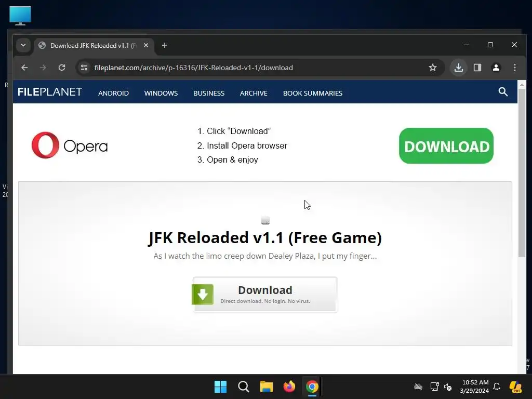Click the "Install Opera browser" step text

247,145
